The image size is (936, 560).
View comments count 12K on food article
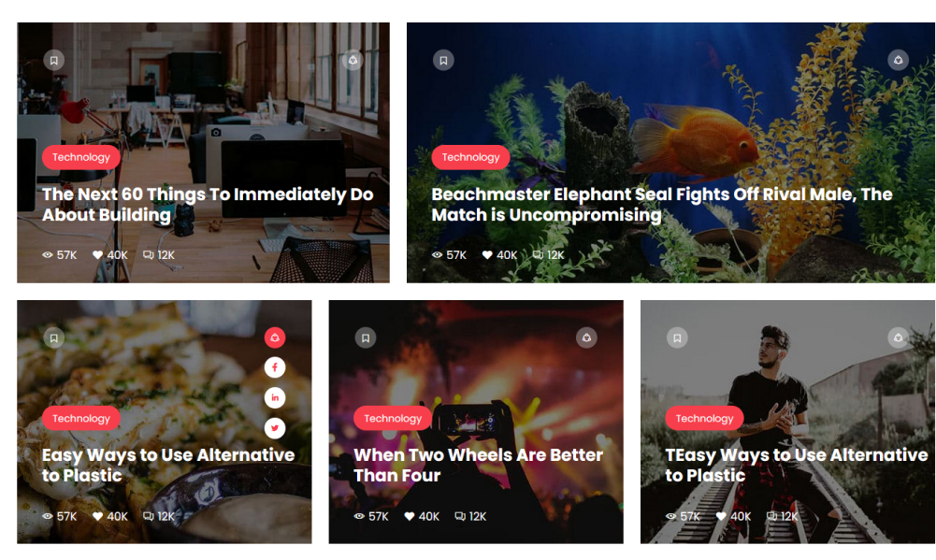click(159, 516)
